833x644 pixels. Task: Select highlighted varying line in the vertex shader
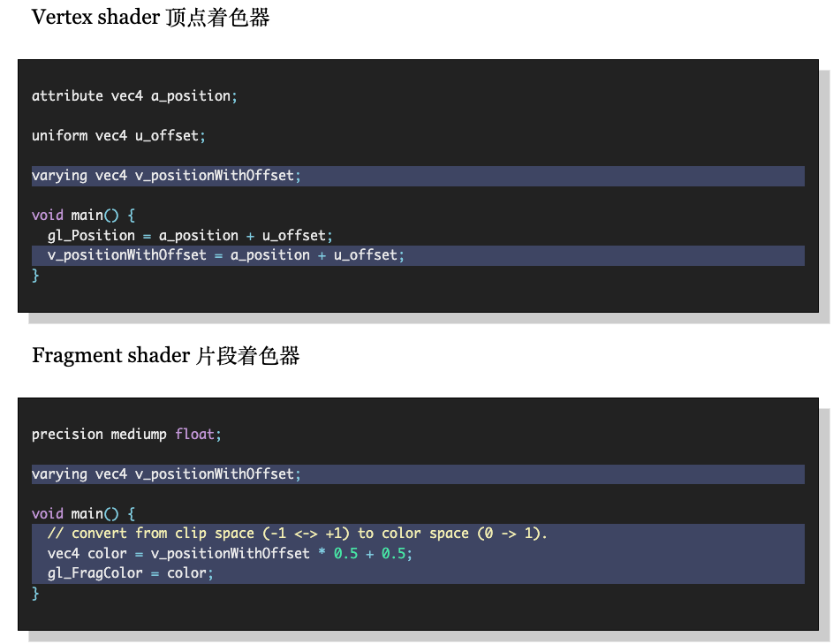coord(166,176)
